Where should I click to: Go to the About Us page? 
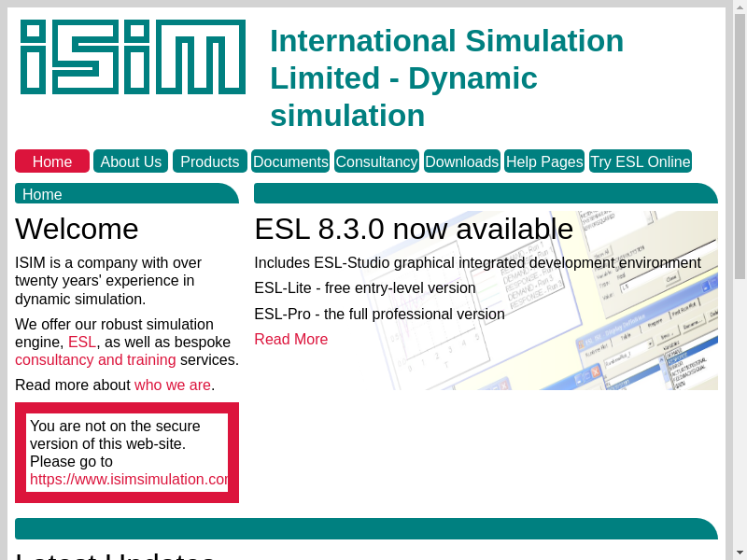pos(131,161)
